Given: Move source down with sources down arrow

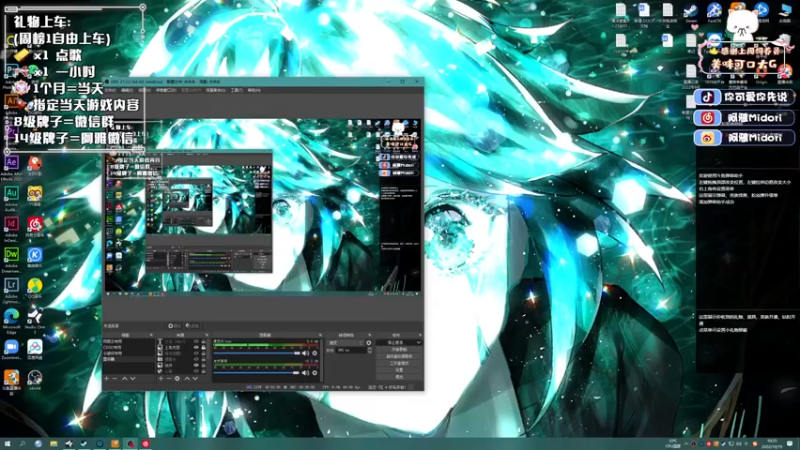Looking at the screenshot, I should pos(195,378).
